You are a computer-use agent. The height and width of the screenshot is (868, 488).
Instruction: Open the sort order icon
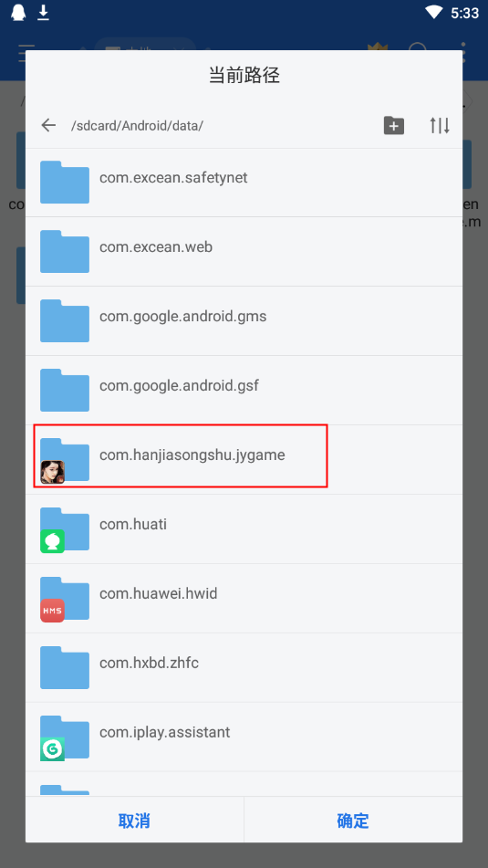tap(440, 126)
